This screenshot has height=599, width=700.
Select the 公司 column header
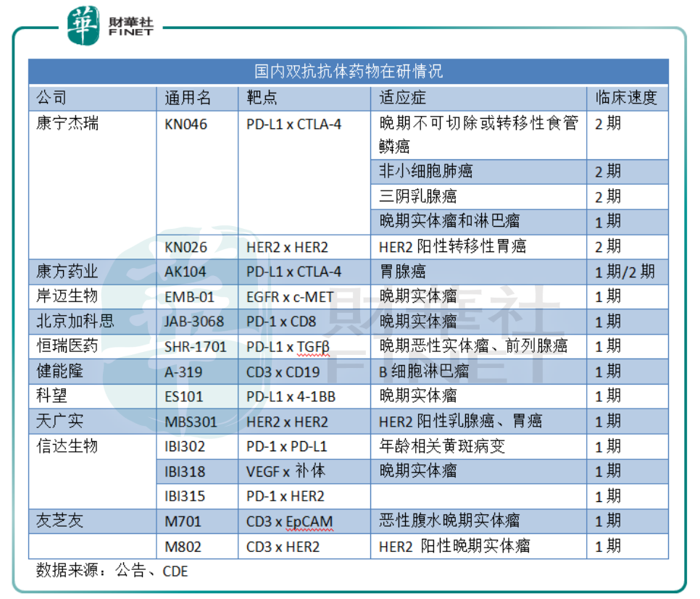point(51,98)
